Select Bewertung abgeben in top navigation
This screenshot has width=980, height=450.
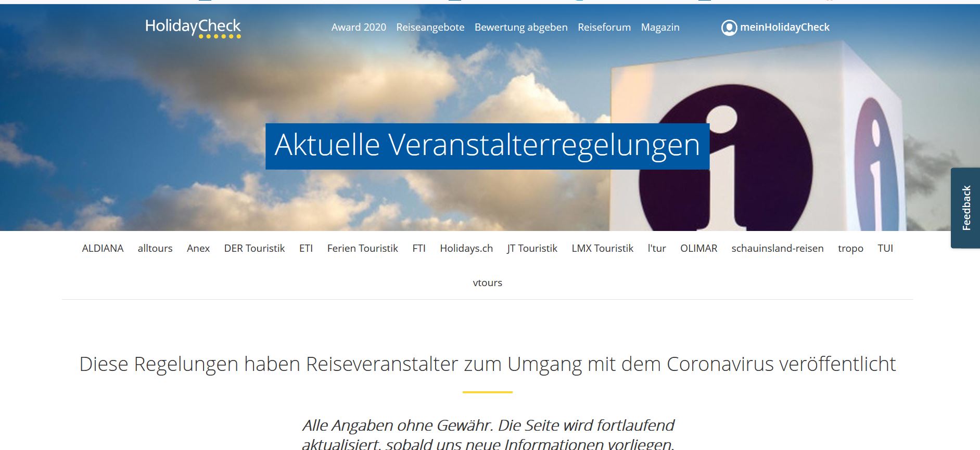520,27
